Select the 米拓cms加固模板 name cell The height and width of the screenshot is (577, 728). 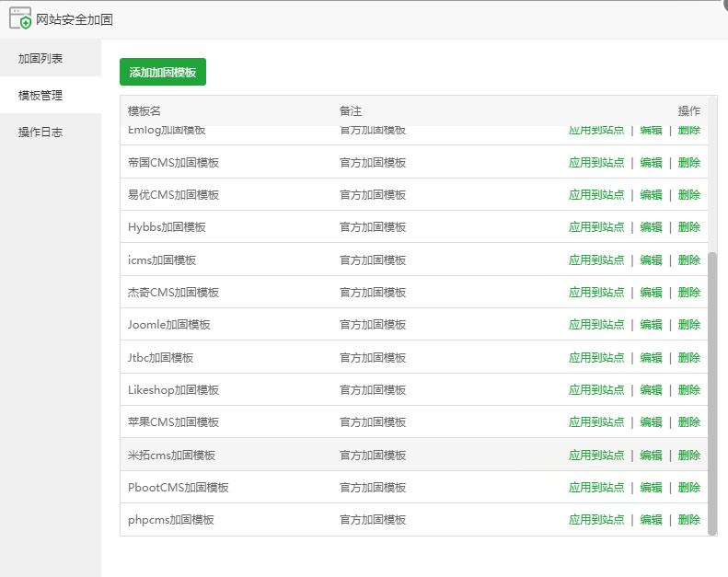(171, 455)
